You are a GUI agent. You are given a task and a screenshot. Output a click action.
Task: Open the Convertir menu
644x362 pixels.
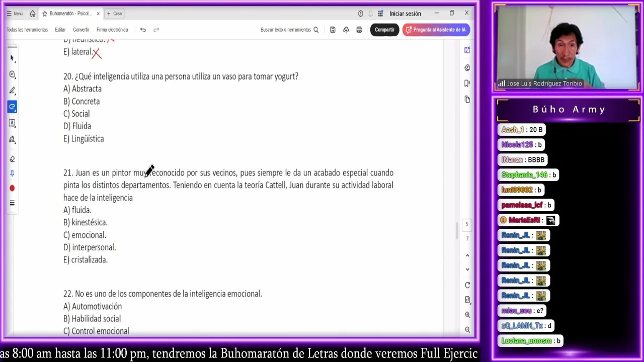pyautogui.click(x=81, y=30)
